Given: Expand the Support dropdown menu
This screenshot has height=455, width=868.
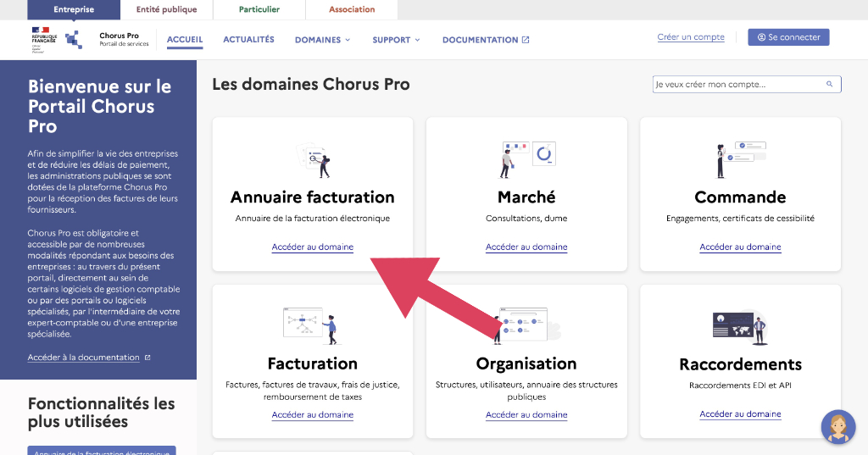Looking at the screenshot, I should pyautogui.click(x=396, y=40).
